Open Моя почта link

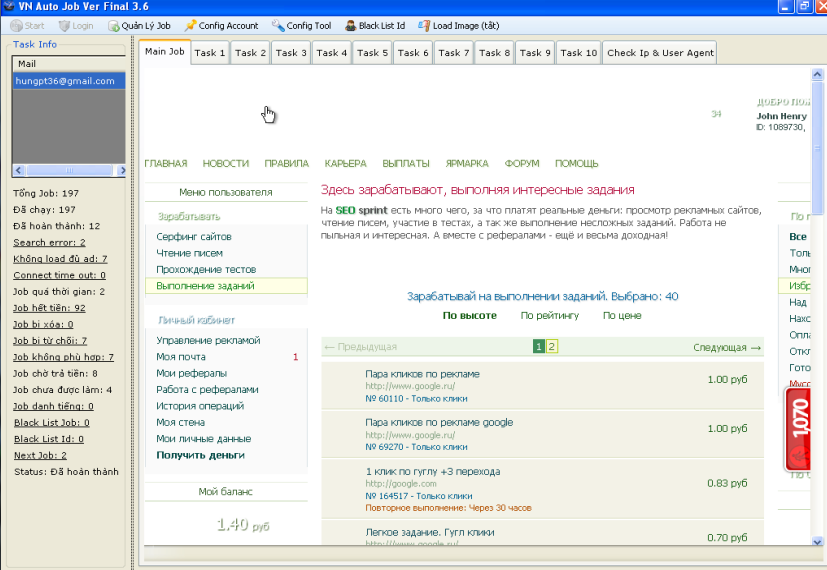point(180,357)
